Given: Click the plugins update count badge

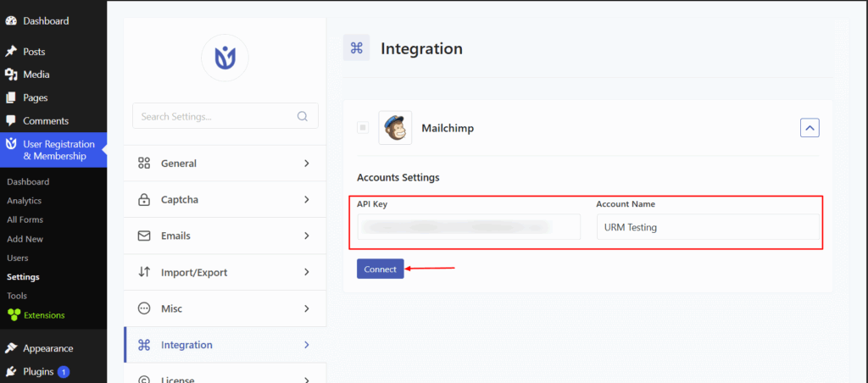Looking at the screenshot, I should click(x=64, y=371).
